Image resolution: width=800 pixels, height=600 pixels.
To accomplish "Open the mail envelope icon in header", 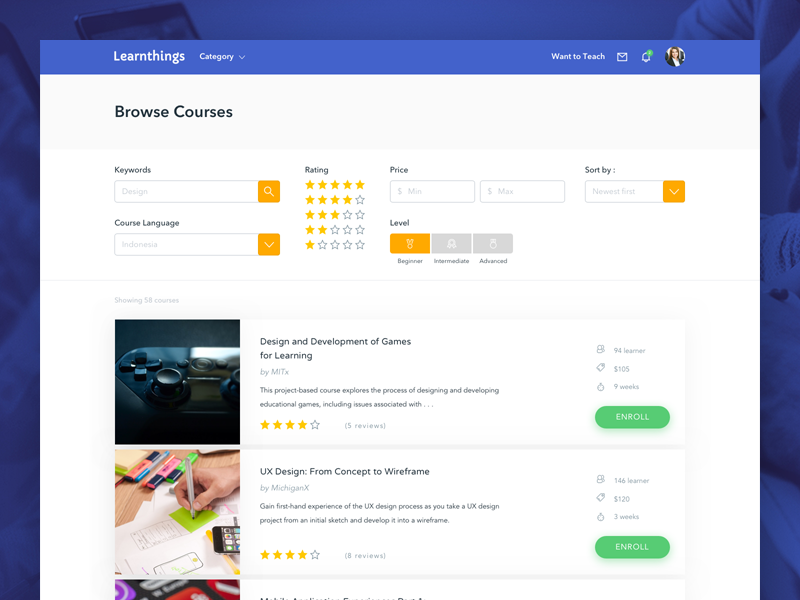I will click(x=622, y=57).
